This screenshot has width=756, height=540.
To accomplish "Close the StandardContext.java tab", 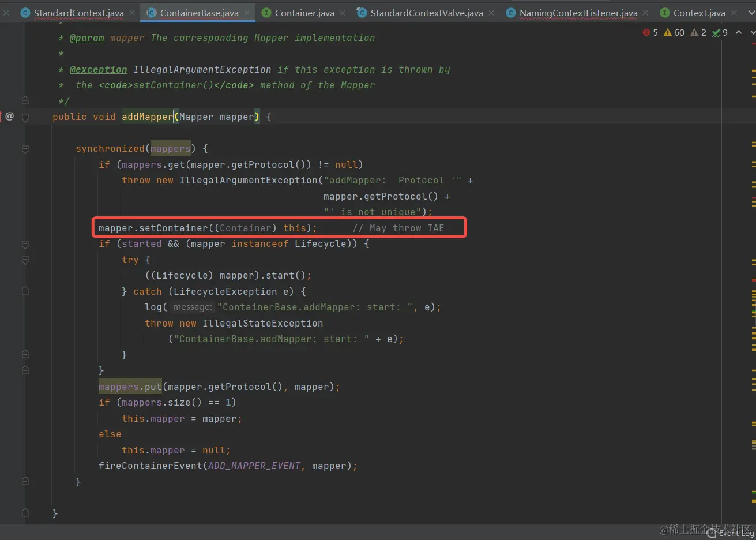I will [x=132, y=13].
